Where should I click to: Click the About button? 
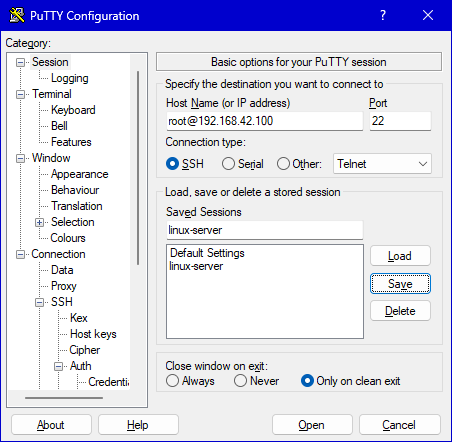coord(51,425)
